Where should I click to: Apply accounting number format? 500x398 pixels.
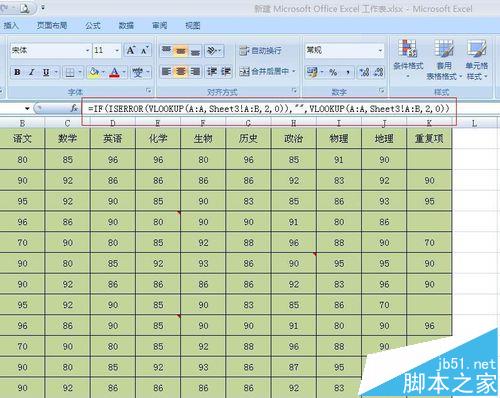tap(312, 72)
